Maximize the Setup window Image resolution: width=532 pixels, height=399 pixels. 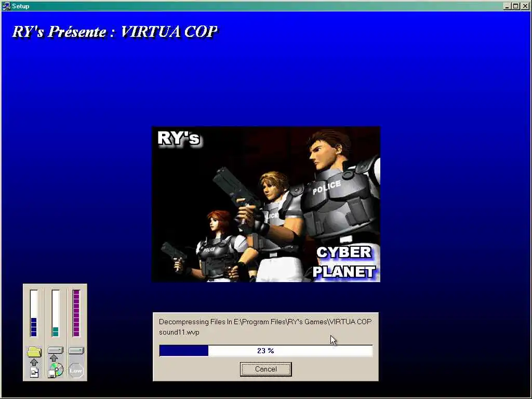click(x=516, y=6)
